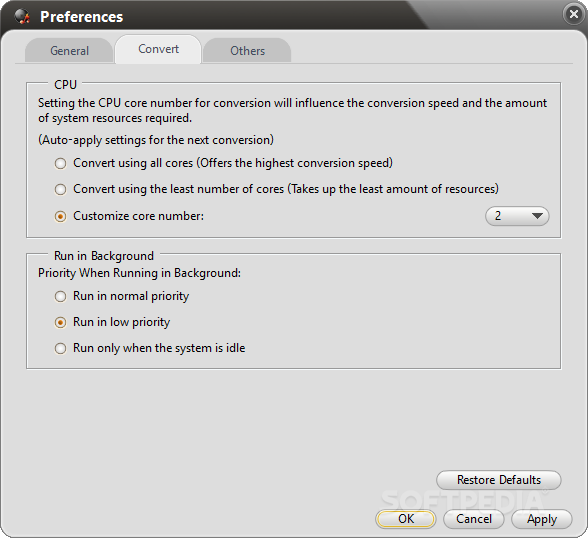
Task: Click the Restore Defaults button
Action: tap(499, 480)
